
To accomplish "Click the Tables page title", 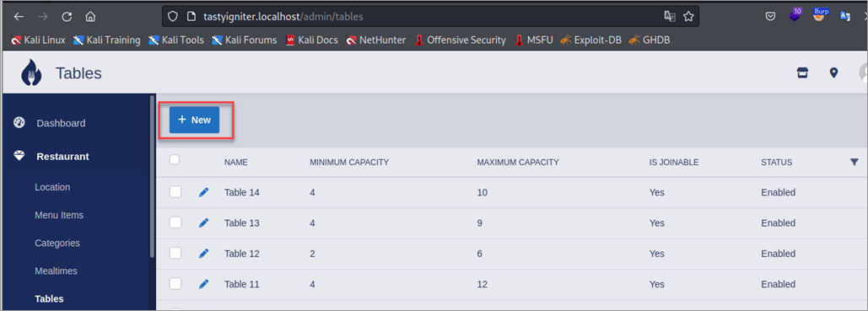I will pyautogui.click(x=78, y=73).
